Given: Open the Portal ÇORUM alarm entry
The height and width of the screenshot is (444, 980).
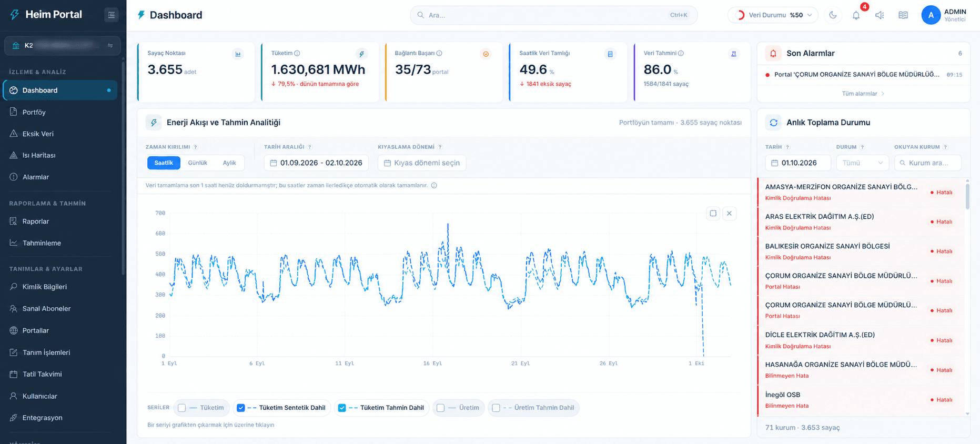Looking at the screenshot, I should (x=864, y=75).
